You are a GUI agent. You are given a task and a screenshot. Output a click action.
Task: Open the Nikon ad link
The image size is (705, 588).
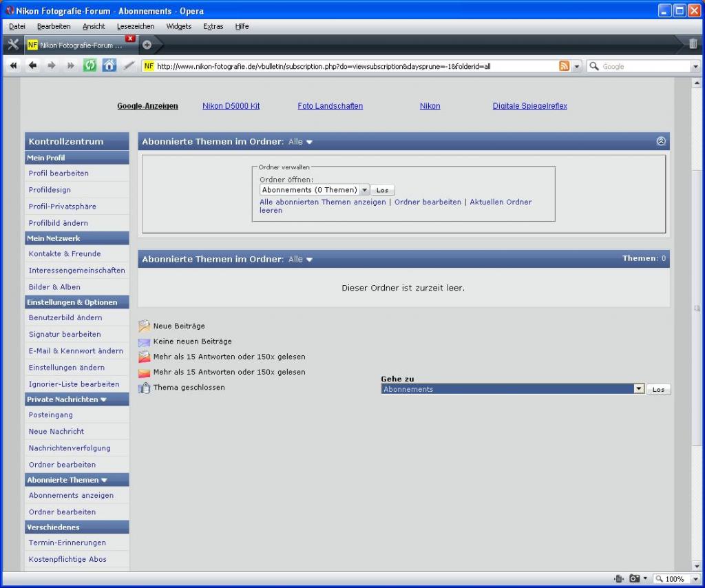point(430,106)
